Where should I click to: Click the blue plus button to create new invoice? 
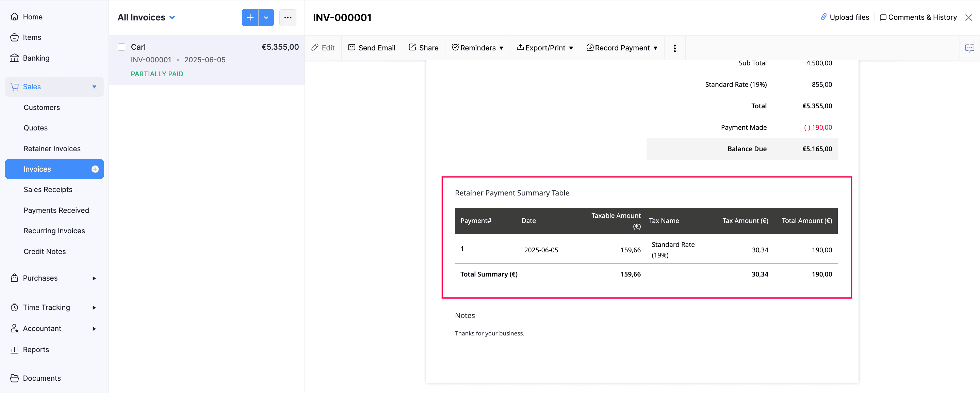[x=250, y=17]
